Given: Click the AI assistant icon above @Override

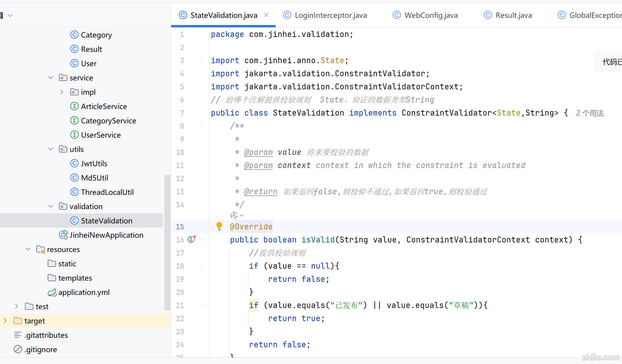Looking at the screenshot, I should 234,215.
